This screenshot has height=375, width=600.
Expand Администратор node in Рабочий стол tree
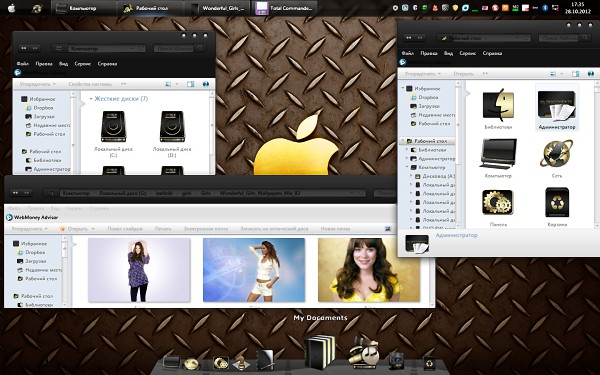pos(407,158)
